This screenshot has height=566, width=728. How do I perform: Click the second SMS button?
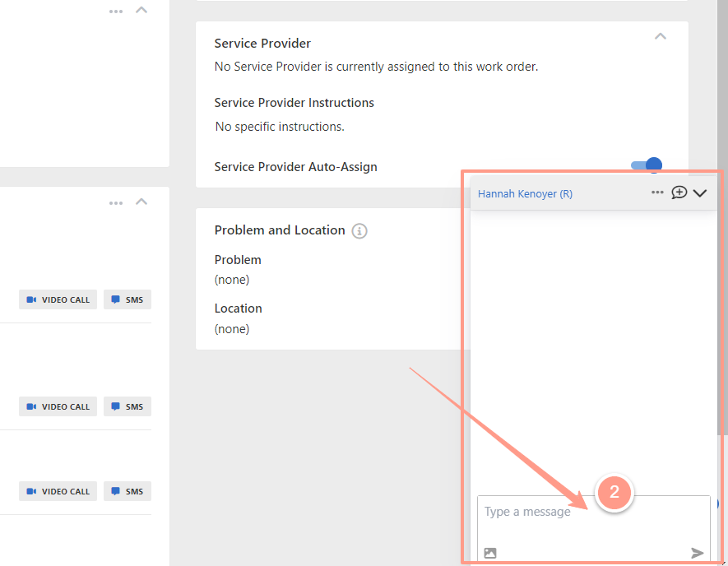point(128,406)
